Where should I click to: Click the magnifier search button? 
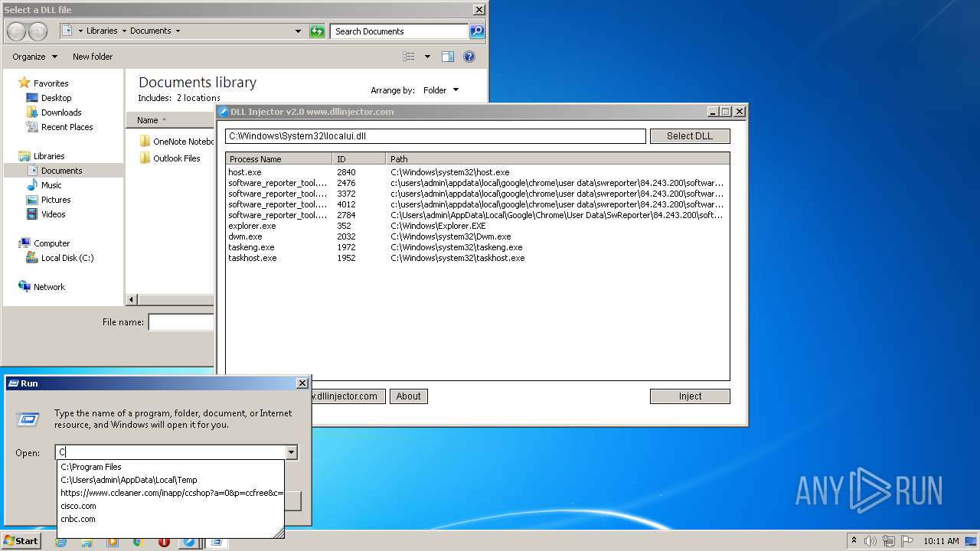click(x=477, y=31)
